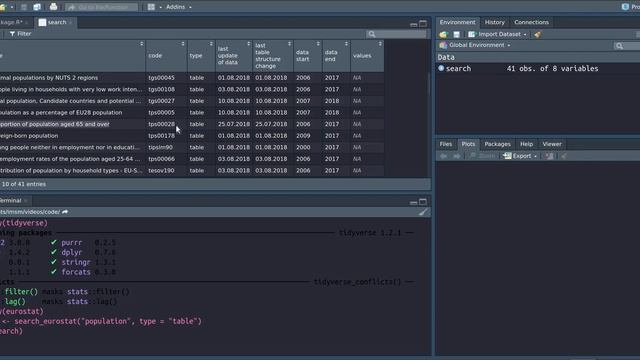Click data start value 2009
Screen dimensions: 640x360
[x=303, y=136]
